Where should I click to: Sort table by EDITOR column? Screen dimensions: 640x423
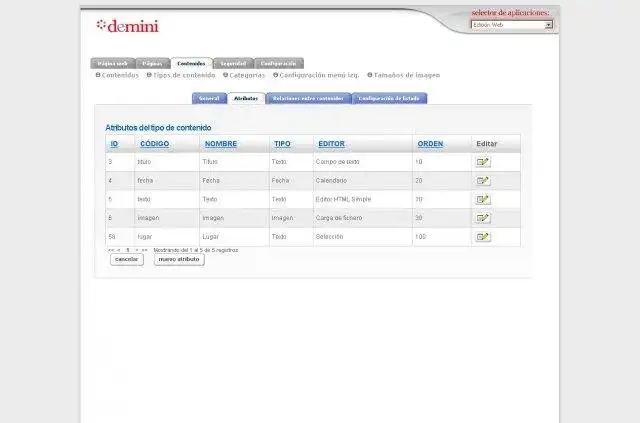331,144
